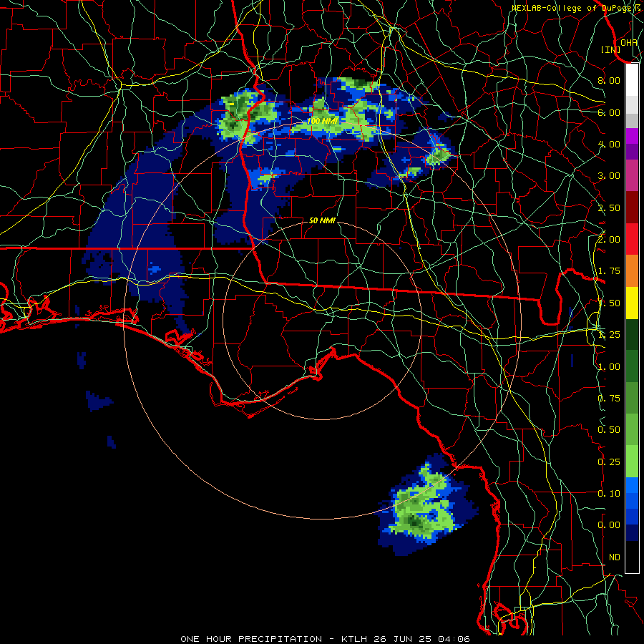Click the 0.50 legend value
This screenshot has width=644, height=644.
[x=609, y=430]
